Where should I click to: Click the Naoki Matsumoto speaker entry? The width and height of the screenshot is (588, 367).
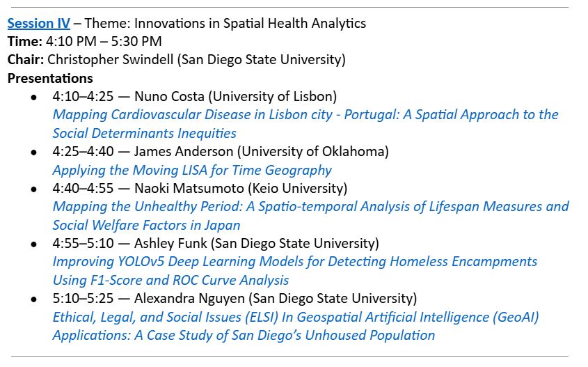[x=200, y=188]
